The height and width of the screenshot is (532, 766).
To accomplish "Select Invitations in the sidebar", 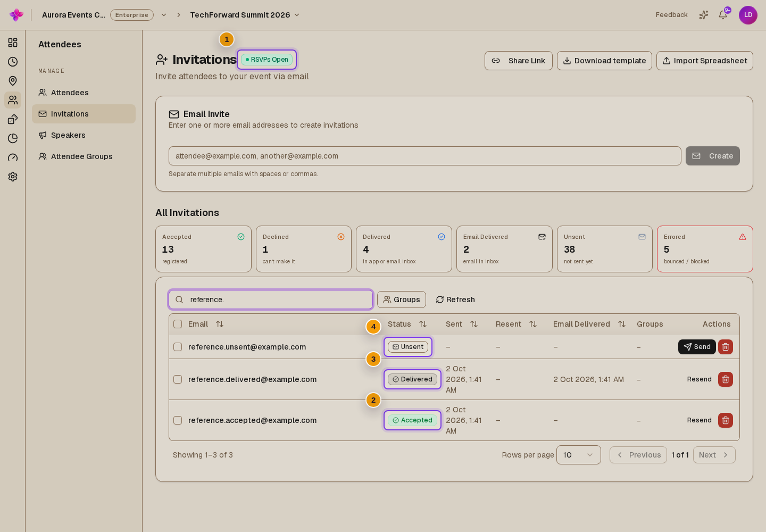I will point(84,114).
